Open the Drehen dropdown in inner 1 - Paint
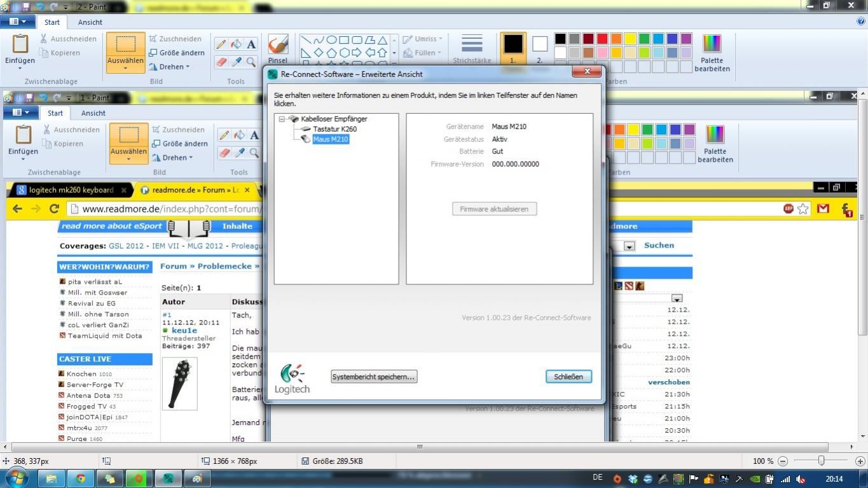The width and height of the screenshot is (868, 488). [x=172, y=158]
